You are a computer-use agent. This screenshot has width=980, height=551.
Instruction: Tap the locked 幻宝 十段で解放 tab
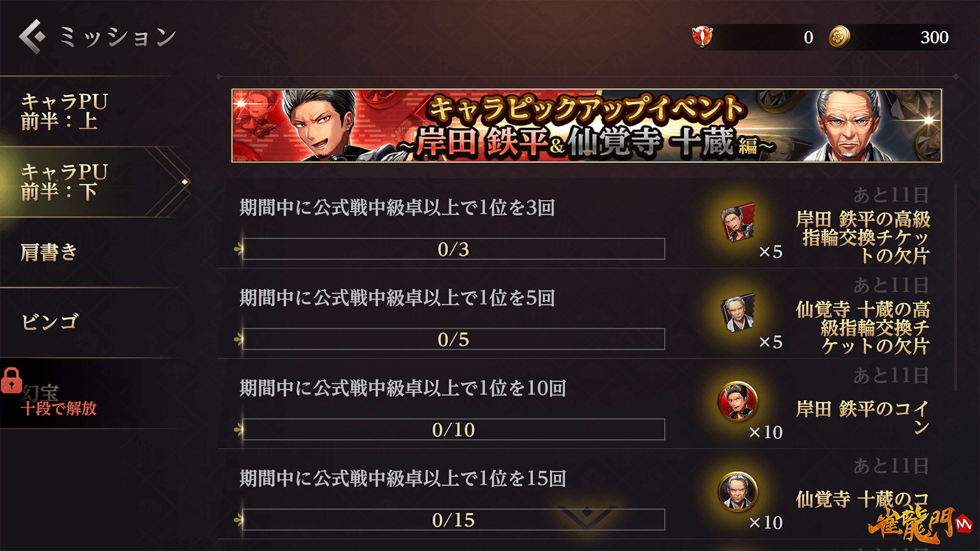pos(92,393)
